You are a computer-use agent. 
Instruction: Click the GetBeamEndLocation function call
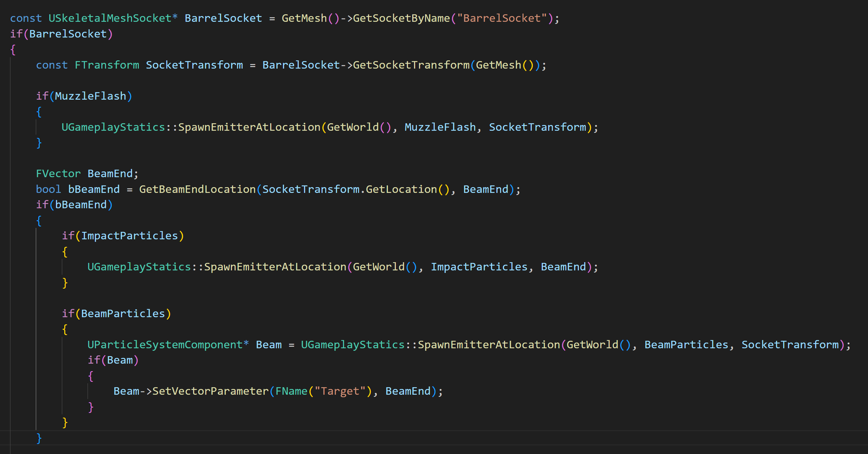[197, 189]
